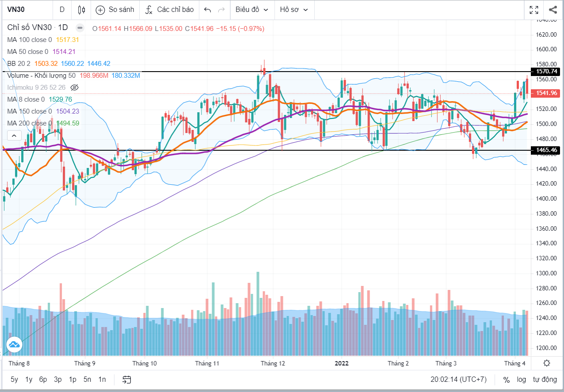This screenshot has height=392, width=564.
Task: Toggle percent price scale
Action: [507, 379]
